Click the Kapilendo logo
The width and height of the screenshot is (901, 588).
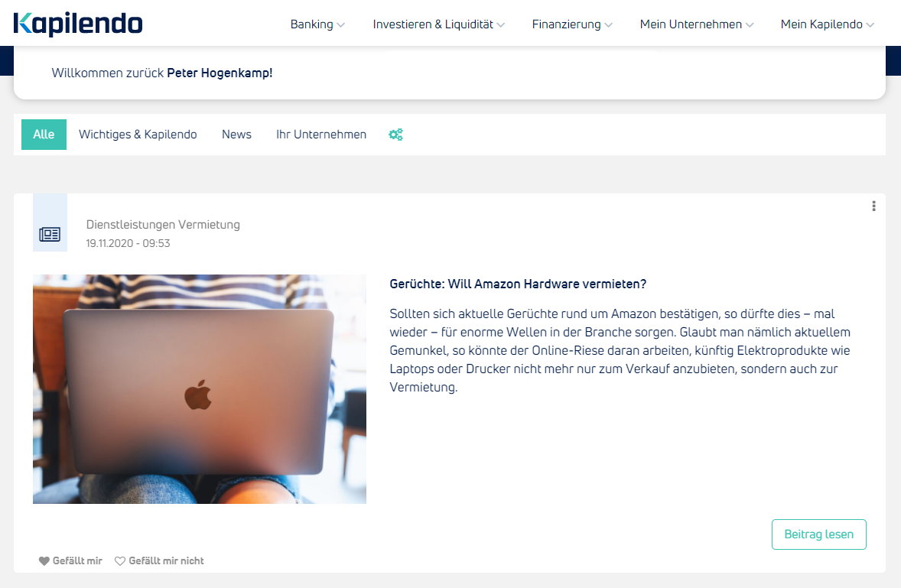pos(77,24)
